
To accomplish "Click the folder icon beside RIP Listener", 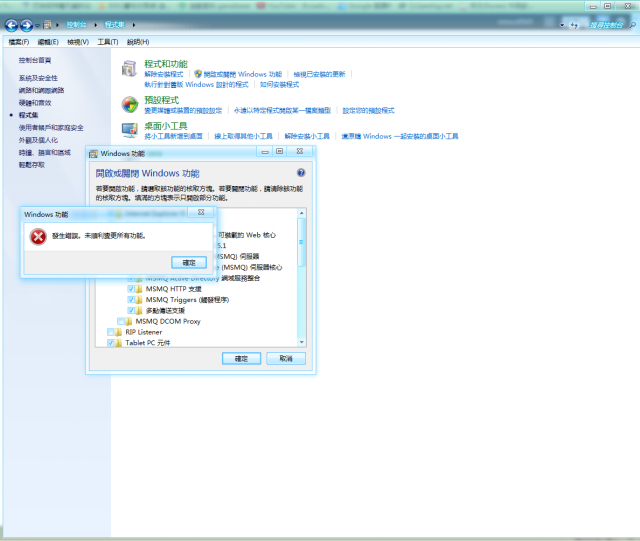I will 118,332.
